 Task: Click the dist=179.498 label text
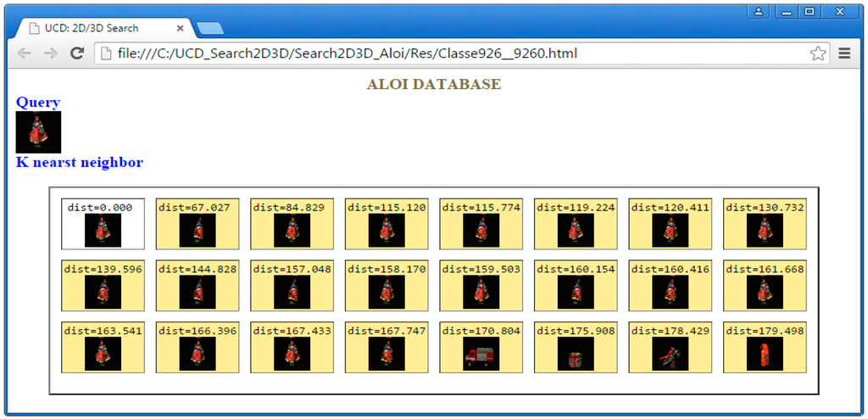pos(765,331)
